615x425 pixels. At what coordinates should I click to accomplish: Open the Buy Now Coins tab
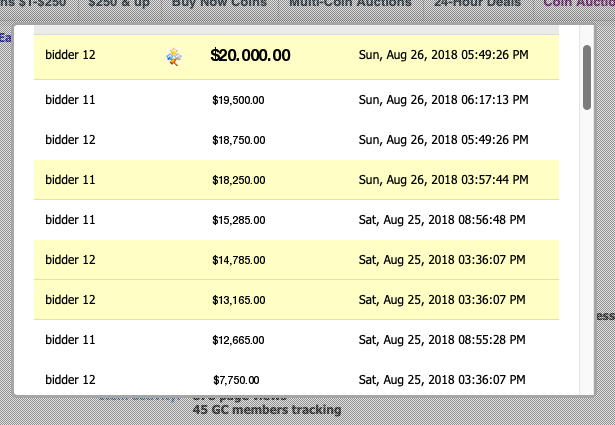(x=219, y=4)
